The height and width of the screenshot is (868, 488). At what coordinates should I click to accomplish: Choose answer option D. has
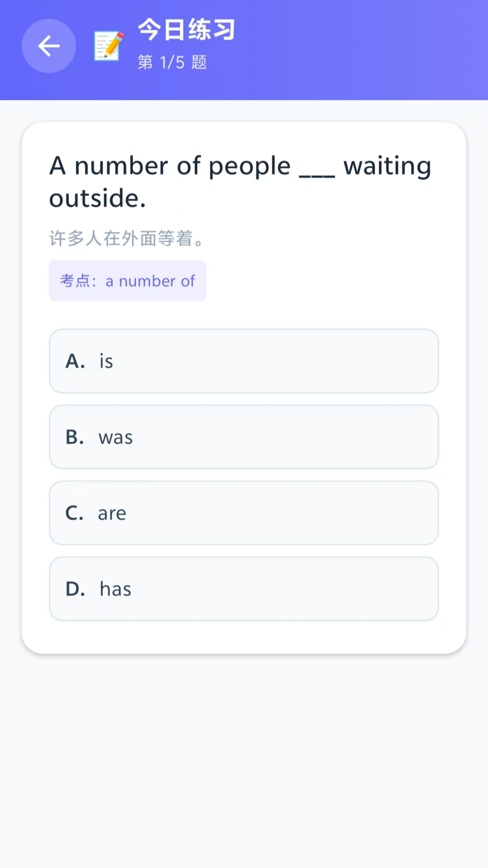(244, 589)
